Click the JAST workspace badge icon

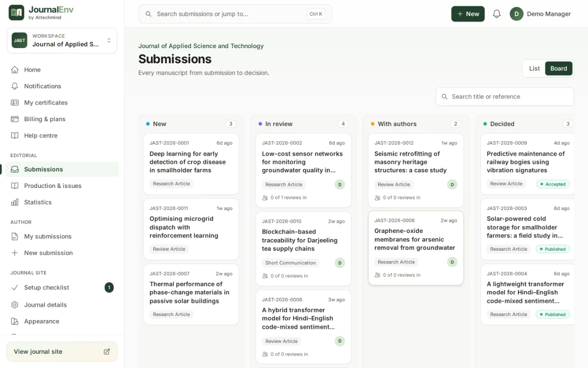click(x=20, y=40)
